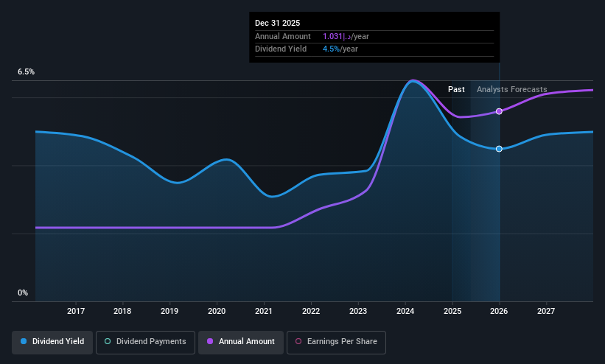This screenshot has width=605, height=364.
Task: Click the 2027 x-axis label
Action: click(x=546, y=311)
